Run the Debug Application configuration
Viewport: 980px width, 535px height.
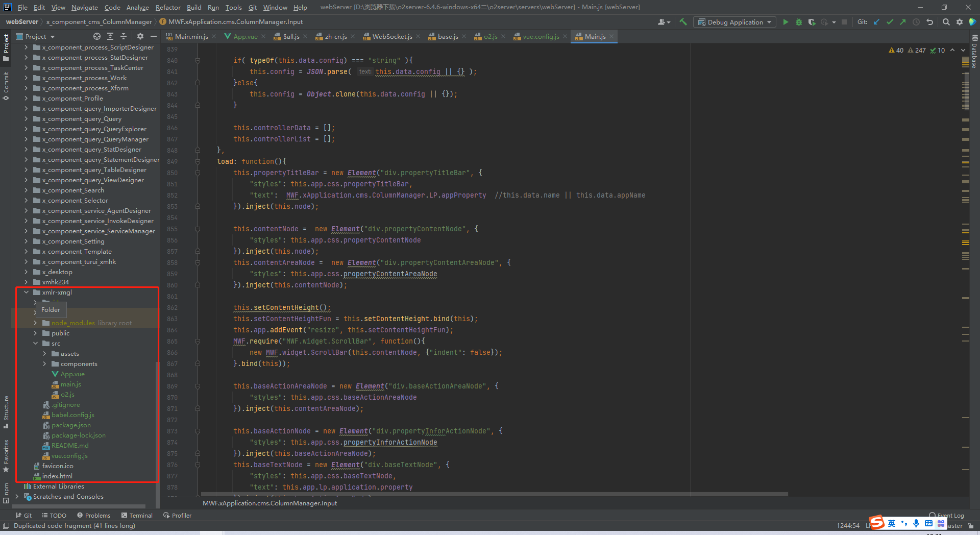[x=786, y=22]
